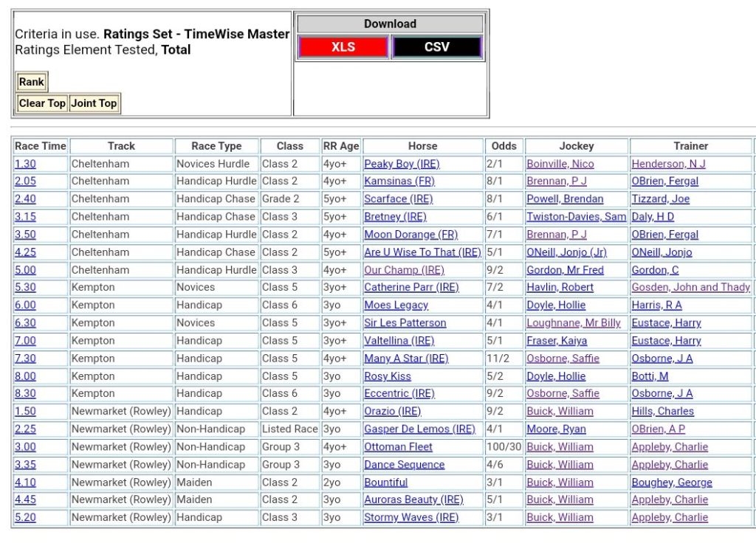
Task: Download the ratings as XLS
Action: coord(343,47)
